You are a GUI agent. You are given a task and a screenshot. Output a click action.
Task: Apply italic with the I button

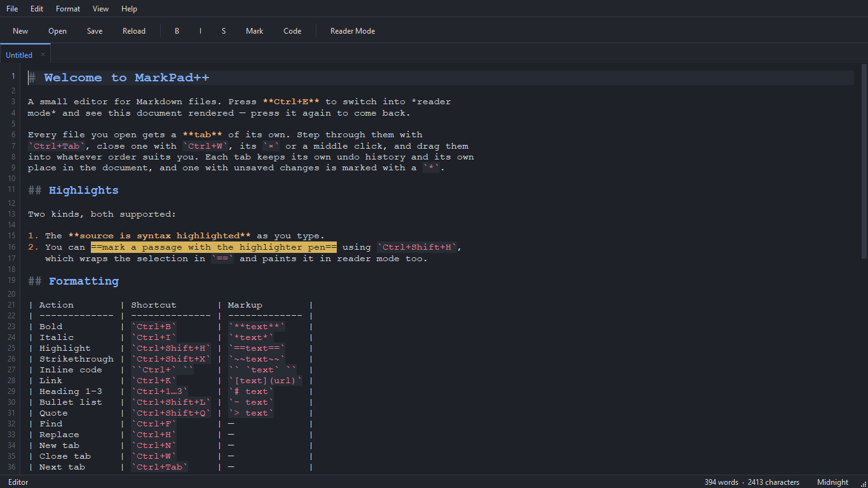click(200, 31)
